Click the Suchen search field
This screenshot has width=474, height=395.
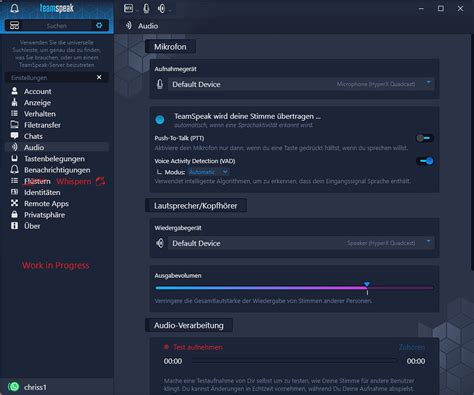click(57, 26)
